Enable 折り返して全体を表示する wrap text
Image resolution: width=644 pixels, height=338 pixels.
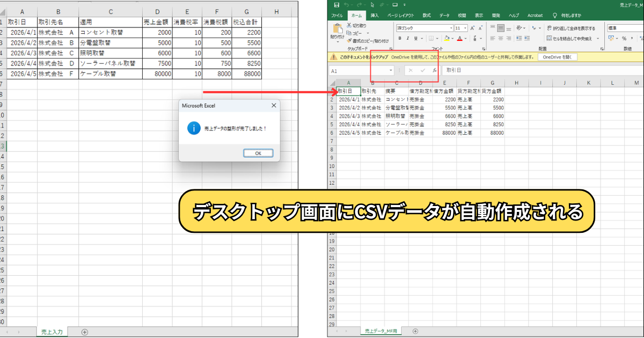(x=570, y=28)
